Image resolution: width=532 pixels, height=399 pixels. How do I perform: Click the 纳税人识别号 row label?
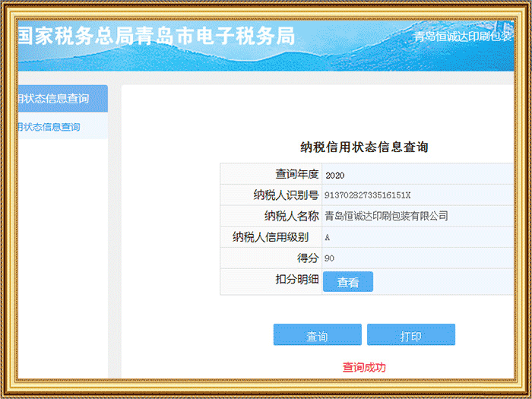[286, 195]
